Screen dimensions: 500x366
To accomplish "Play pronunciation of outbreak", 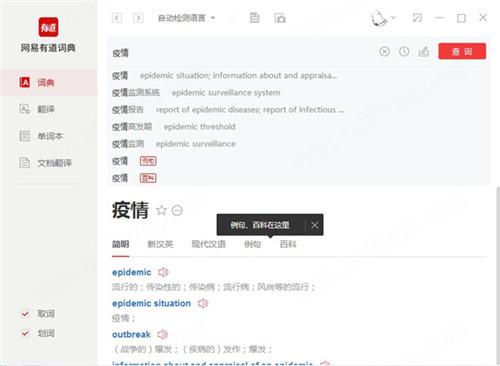I will [x=163, y=334].
